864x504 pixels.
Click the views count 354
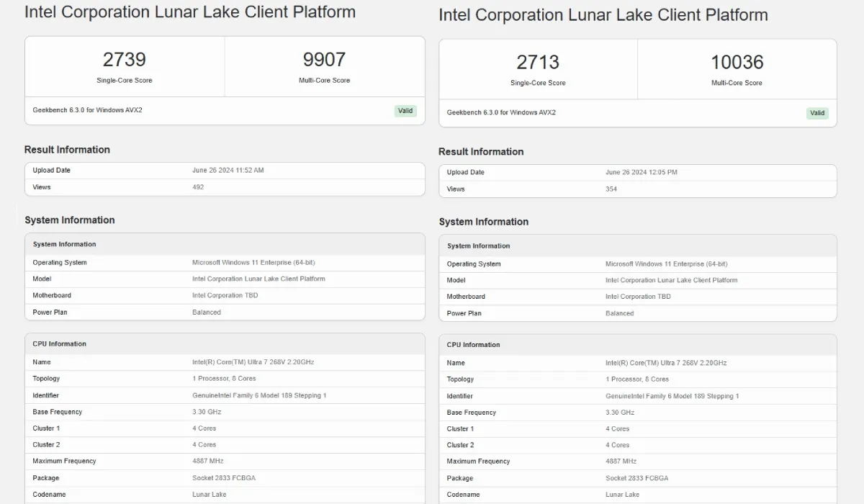pos(611,189)
